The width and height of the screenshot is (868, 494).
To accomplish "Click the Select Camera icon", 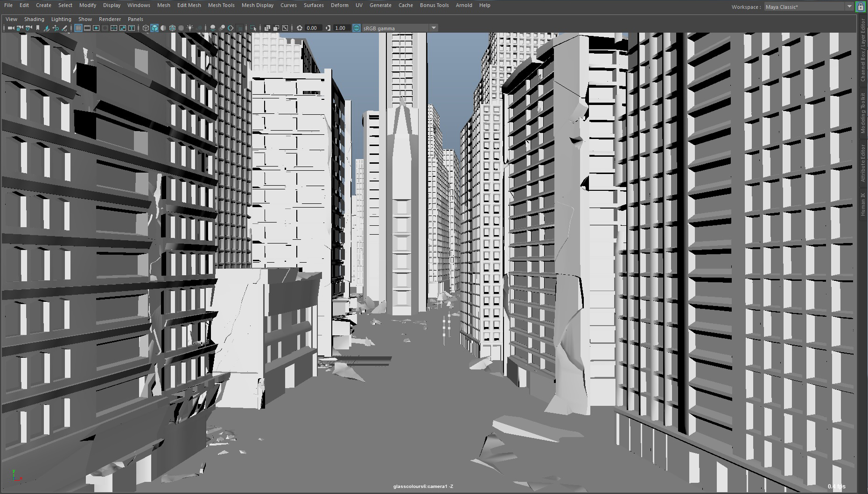I will click(10, 28).
